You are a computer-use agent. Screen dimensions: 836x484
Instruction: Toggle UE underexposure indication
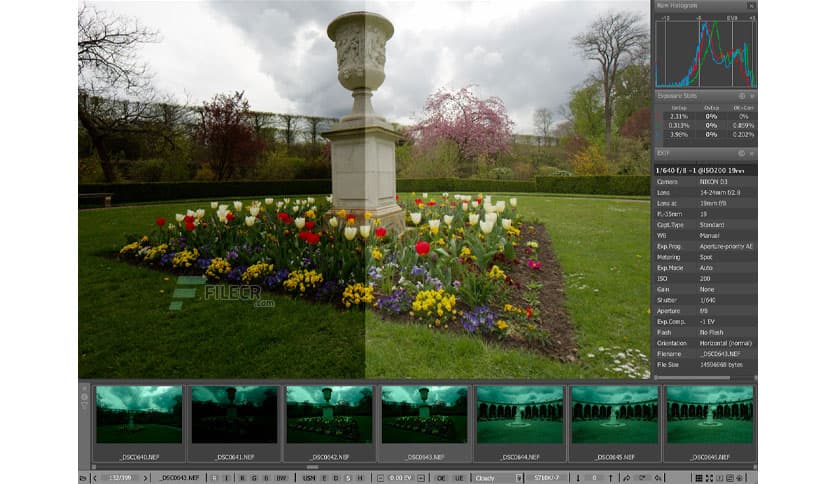(x=459, y=478)
